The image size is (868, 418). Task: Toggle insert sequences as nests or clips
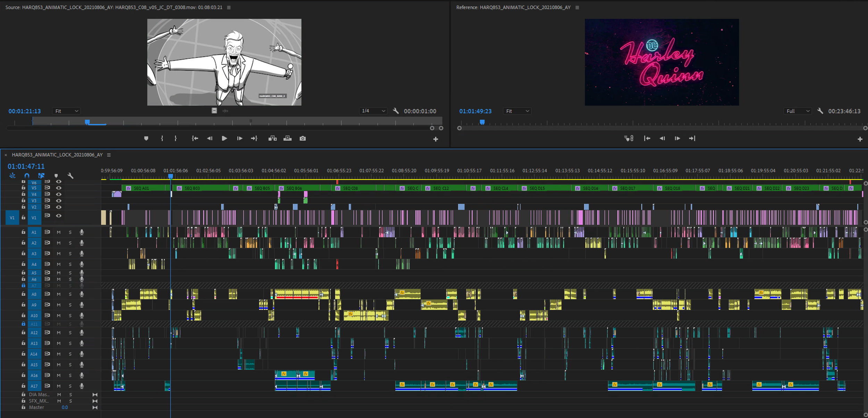pos(12,176)
